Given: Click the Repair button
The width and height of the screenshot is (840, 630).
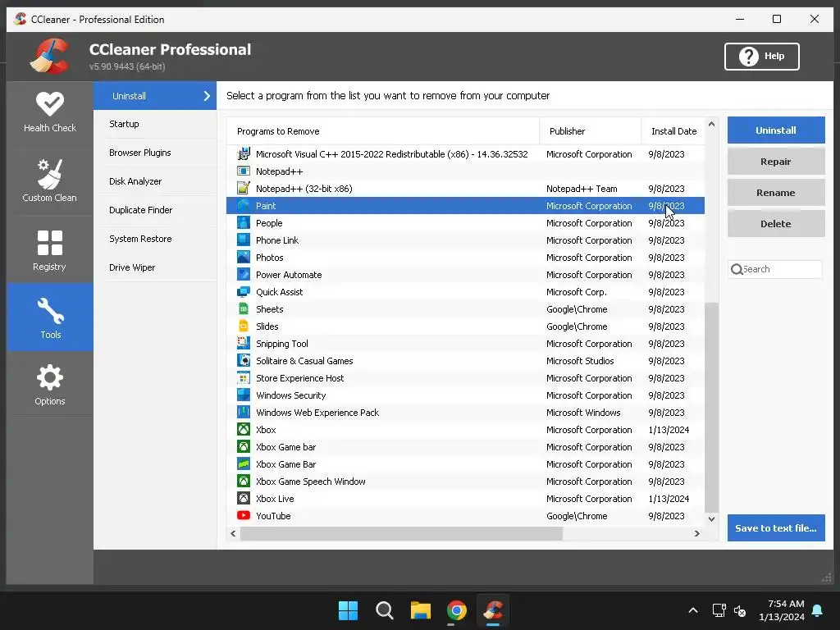Looking at the screenshot, I should 776,162.
